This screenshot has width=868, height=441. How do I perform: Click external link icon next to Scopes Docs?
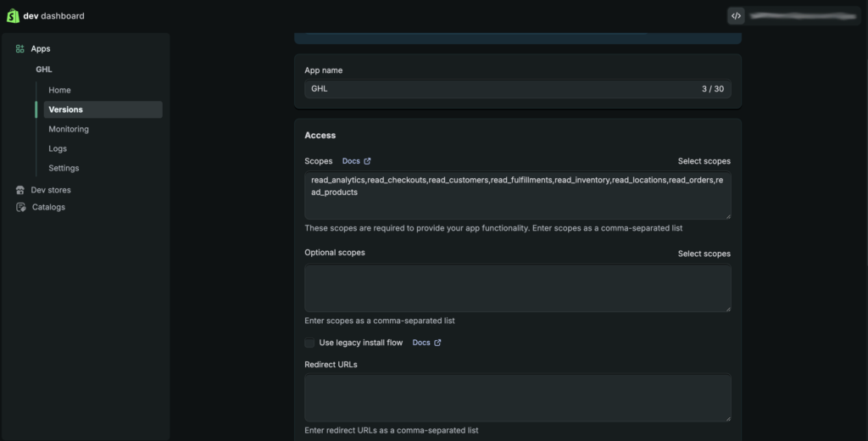pos(367,161)
